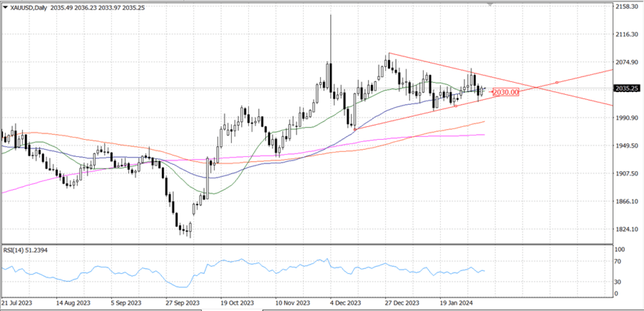Click the descending trendline's starting point at the late-December high
The image size is (644, 311).
(x=389, y=53)
